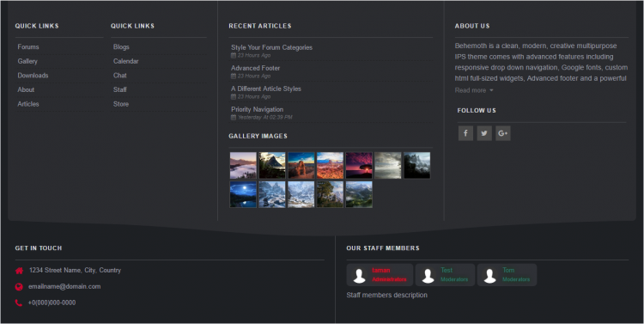Open the Articles quick link
The width and height of the screenshot is (644, 324).
pos(28,104)
